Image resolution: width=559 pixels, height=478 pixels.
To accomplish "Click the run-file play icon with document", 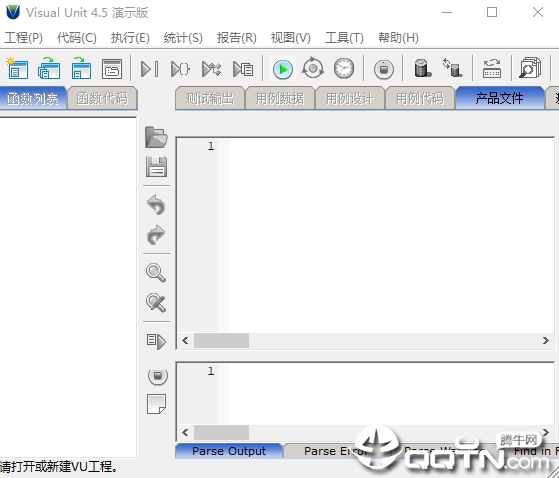I will click(x=243, y=69).
